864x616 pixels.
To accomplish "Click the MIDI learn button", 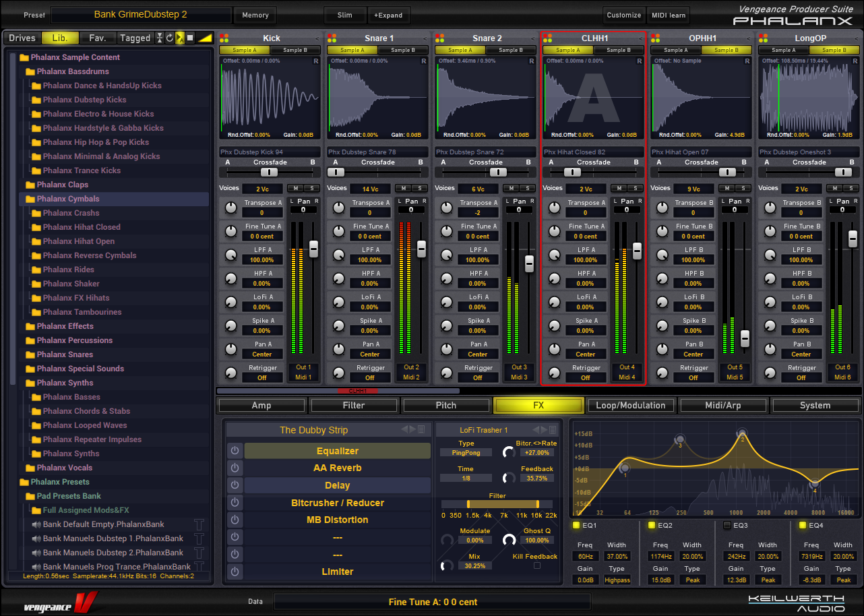I will click(x=668, y=15).
